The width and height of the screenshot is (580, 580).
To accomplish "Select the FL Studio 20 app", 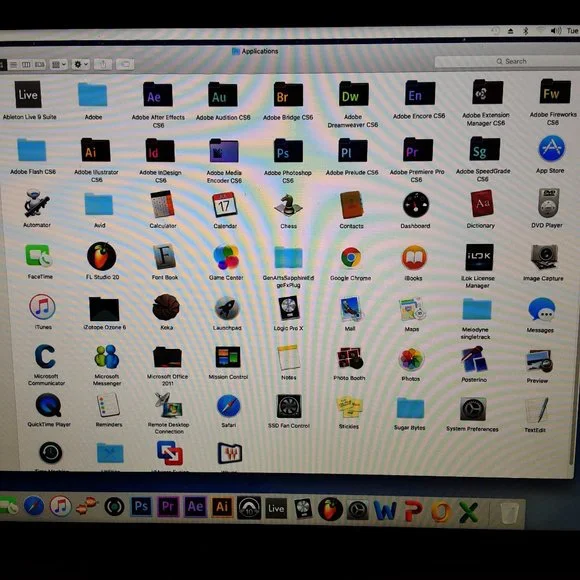I will point(101,256).
